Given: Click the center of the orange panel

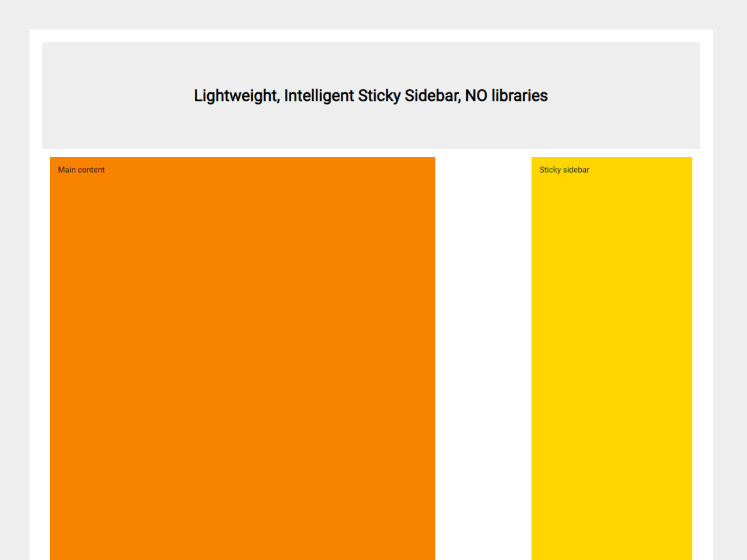Looking at the screenshot, I should click(243, 359).
